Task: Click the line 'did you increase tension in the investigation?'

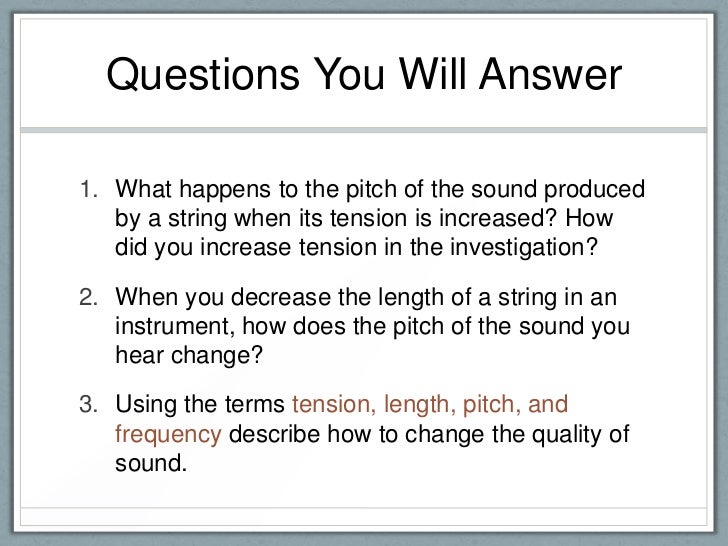Action: tap(356, 247)
